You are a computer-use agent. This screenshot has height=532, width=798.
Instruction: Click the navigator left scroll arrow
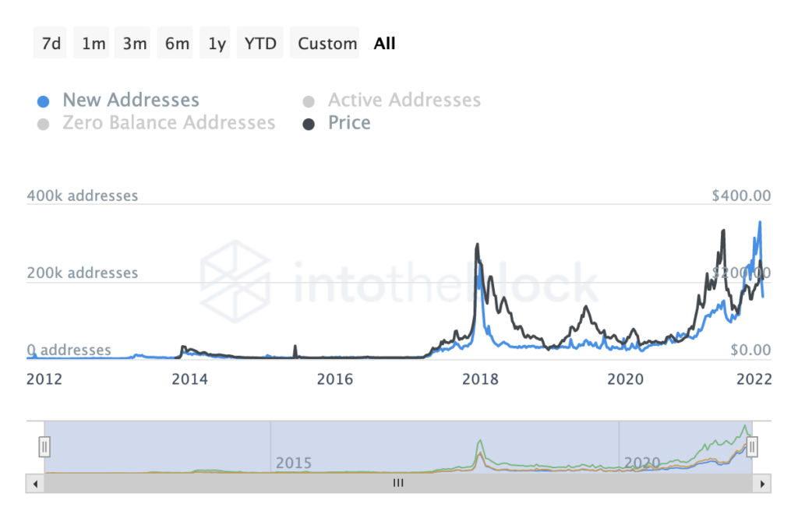pyautogui.click(x=35, y=484)
